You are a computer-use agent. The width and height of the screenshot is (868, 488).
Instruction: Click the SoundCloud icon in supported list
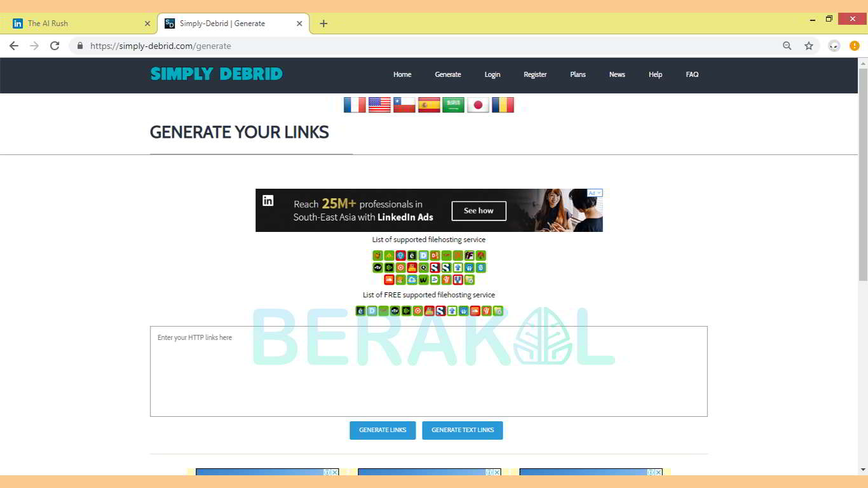[x=389, y=280]
